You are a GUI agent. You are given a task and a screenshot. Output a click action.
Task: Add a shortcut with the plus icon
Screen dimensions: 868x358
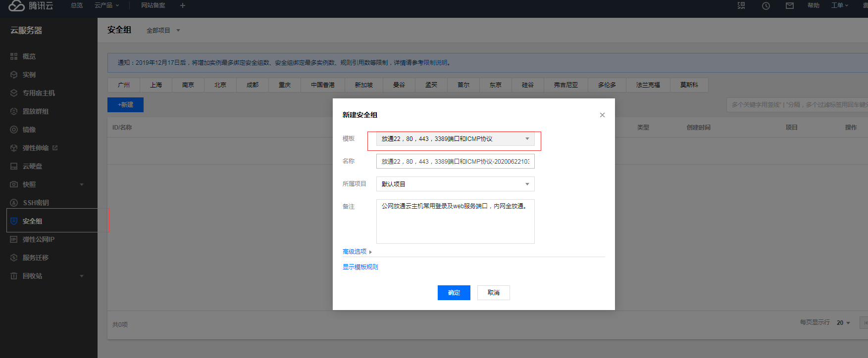coord(183,5)
